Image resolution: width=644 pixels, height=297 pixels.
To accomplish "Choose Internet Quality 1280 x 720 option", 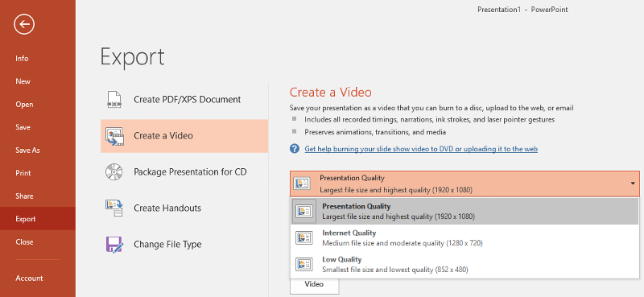I will 464,238.
